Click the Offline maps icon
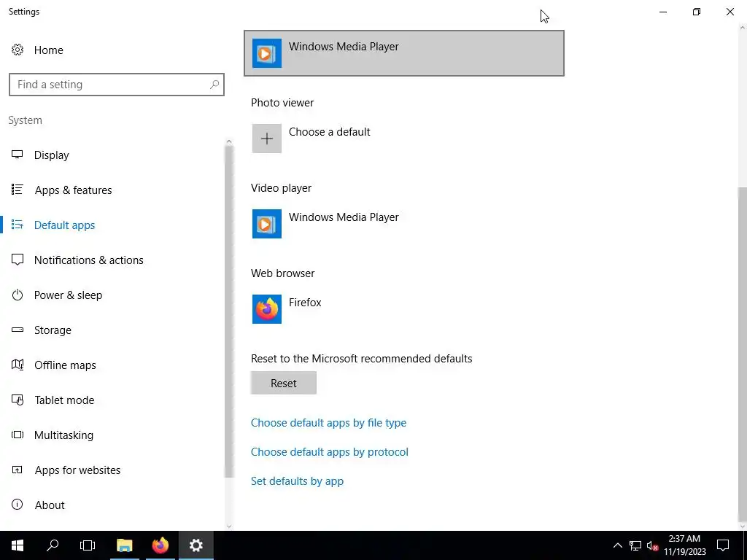747x560 pixels. click(18, 365)
